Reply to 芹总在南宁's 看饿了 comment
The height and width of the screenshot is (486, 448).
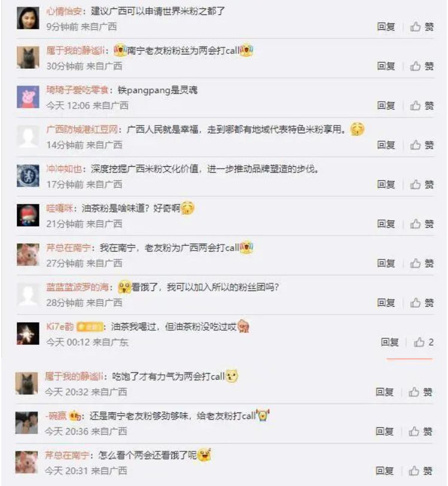(385, 470)
